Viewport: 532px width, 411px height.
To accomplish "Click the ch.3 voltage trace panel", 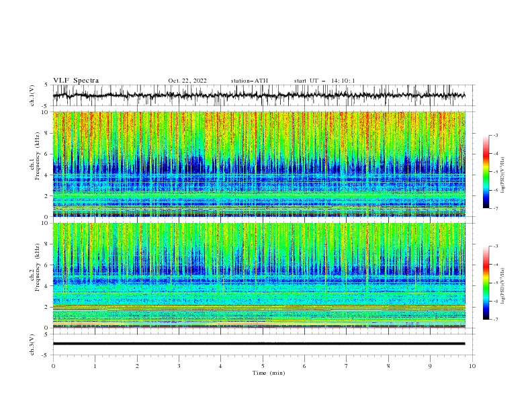I will (x=263, y=345).
